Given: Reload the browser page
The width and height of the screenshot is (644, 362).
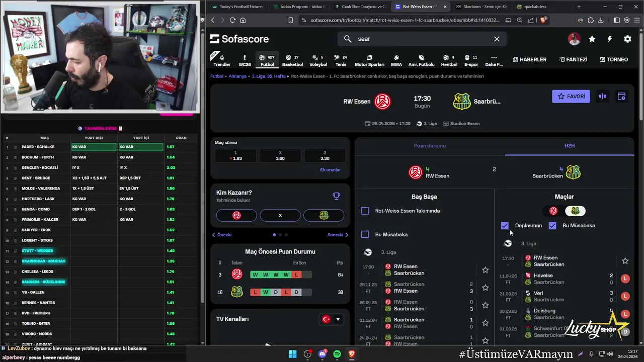Looking at the screenshot, I should pos(232,20).
